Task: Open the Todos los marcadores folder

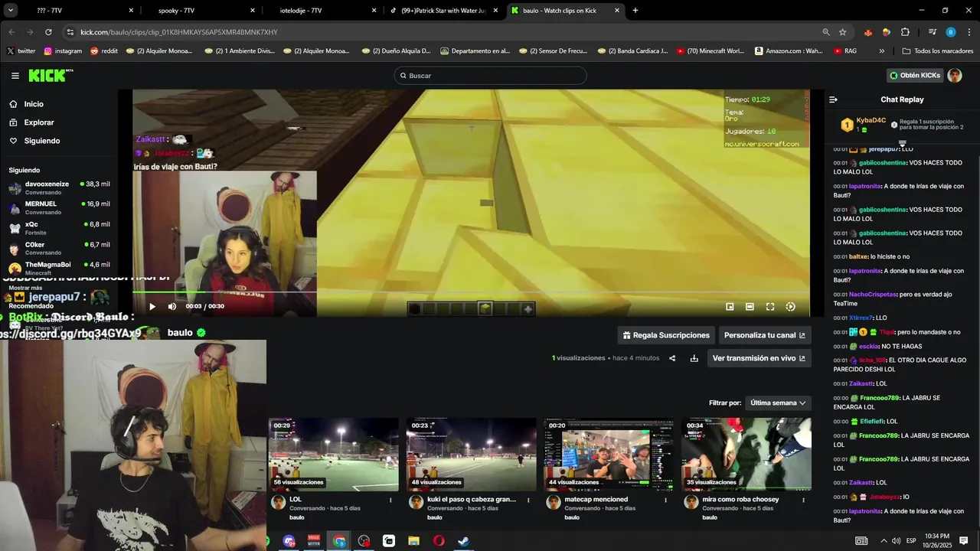Action: (938, 51)
